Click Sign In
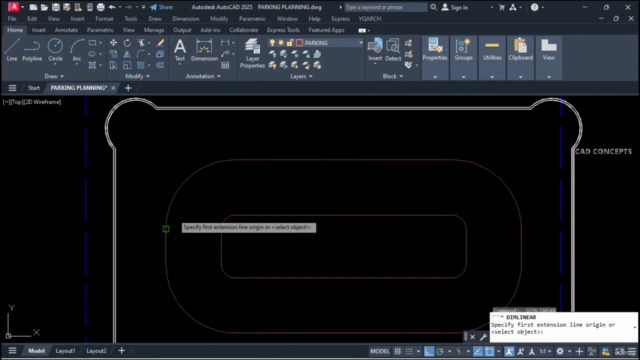Image resolution: width=640 pixels, height=360 pixels. coord(455,7)
